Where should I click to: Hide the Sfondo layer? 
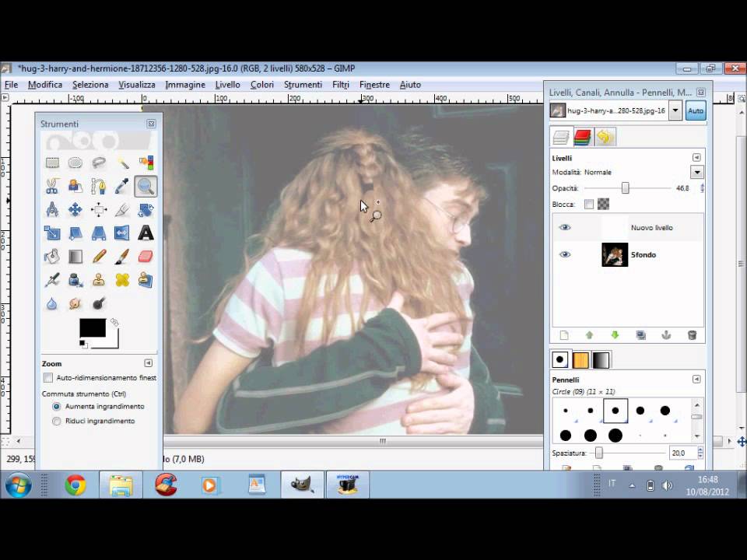click(x=565, y=254)
